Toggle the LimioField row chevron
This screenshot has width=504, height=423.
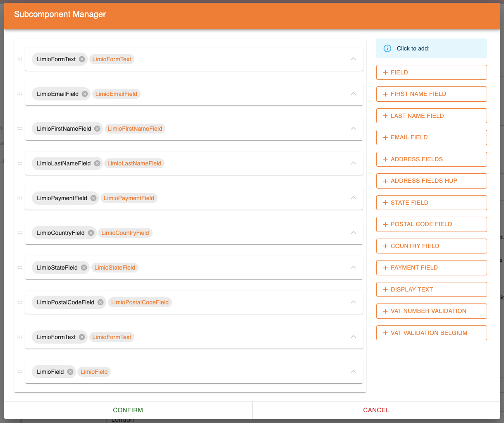click(354, 372)
